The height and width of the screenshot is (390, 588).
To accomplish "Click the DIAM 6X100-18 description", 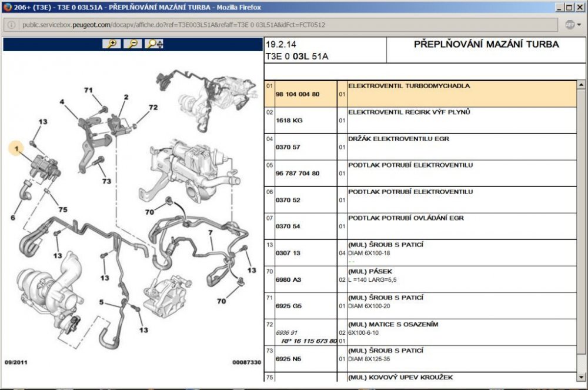I will [x=369, y=253].
